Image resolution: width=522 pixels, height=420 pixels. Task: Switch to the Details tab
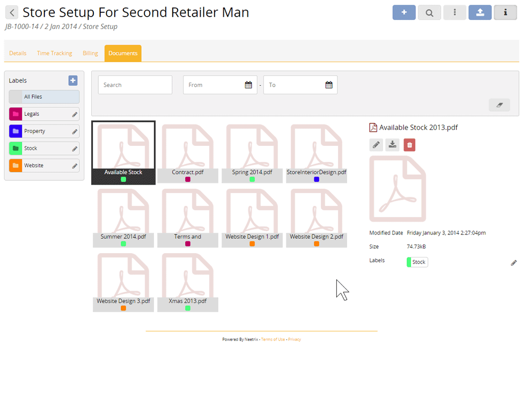point(18,53)
